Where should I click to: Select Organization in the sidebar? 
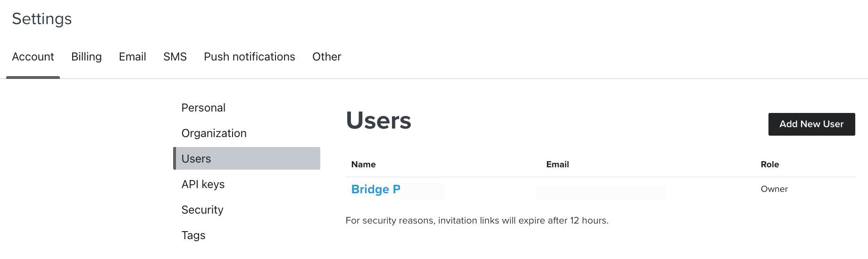pyautogui.click(x=214, y=133)
